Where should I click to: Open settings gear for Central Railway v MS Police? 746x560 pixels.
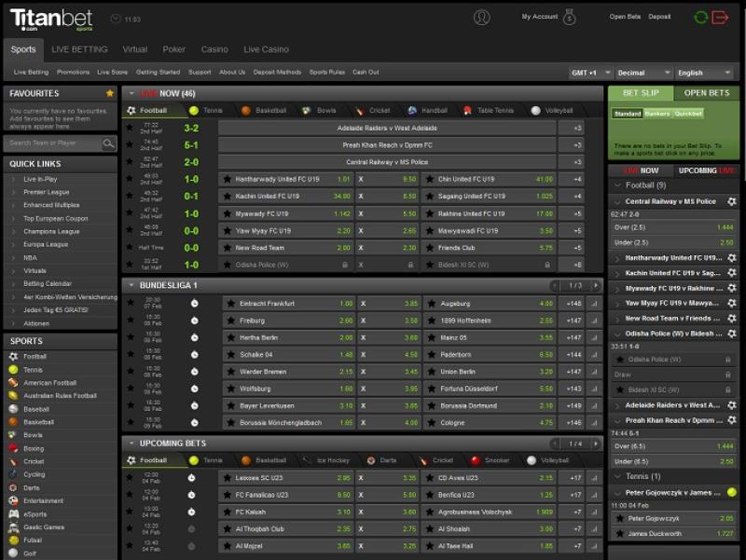[732, 201]
